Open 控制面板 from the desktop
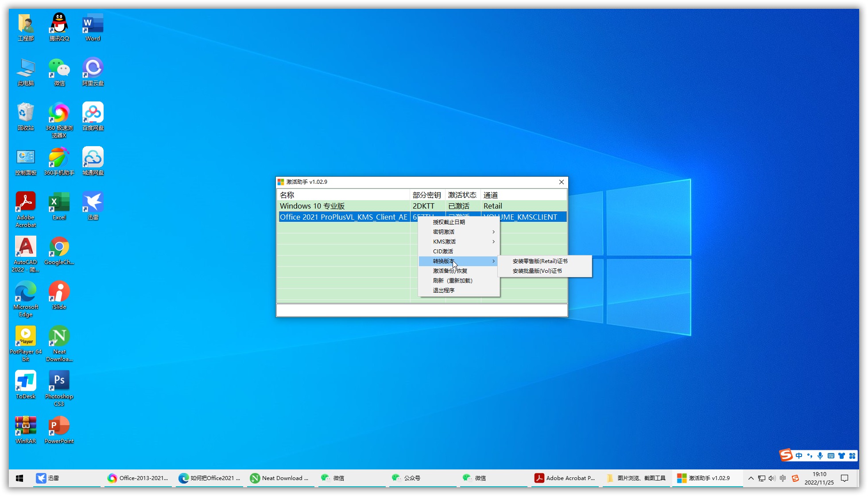Viewport: 868px width, 496px height. coord(26,161)
